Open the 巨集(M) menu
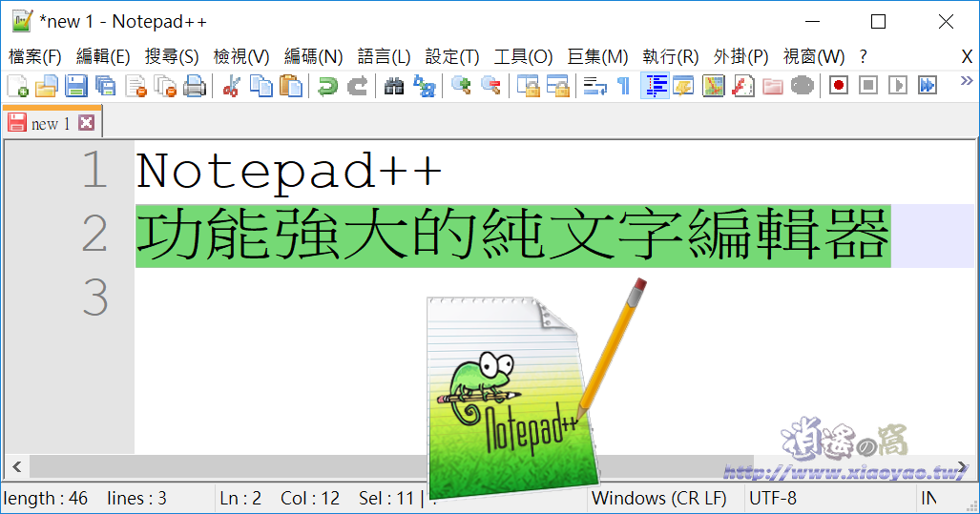The image size is (980, 514). click(x=597, y=57)
